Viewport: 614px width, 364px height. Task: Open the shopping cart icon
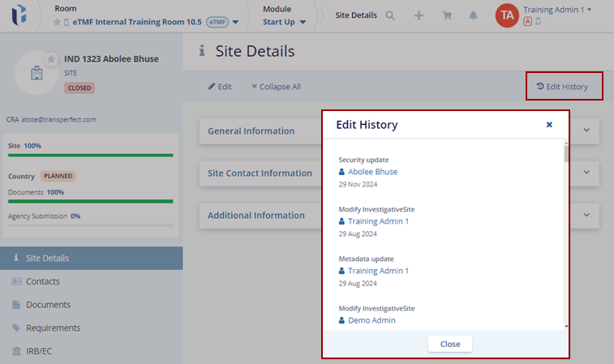(x=445, y=15)
